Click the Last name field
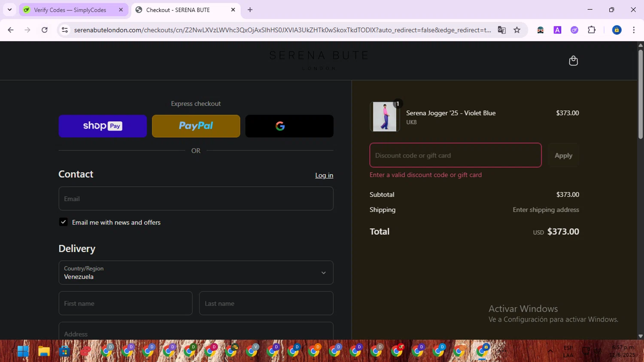644x362 pixels. coord(266,303)
